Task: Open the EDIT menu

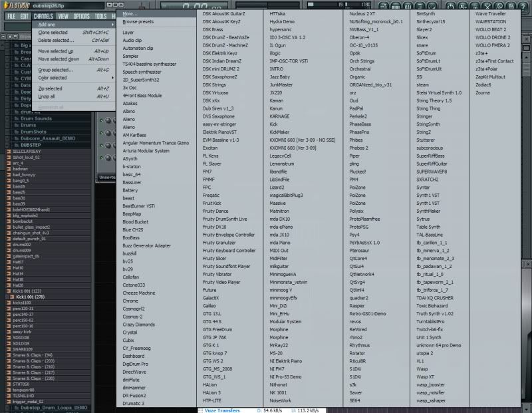Action: (x=24, y=16)
